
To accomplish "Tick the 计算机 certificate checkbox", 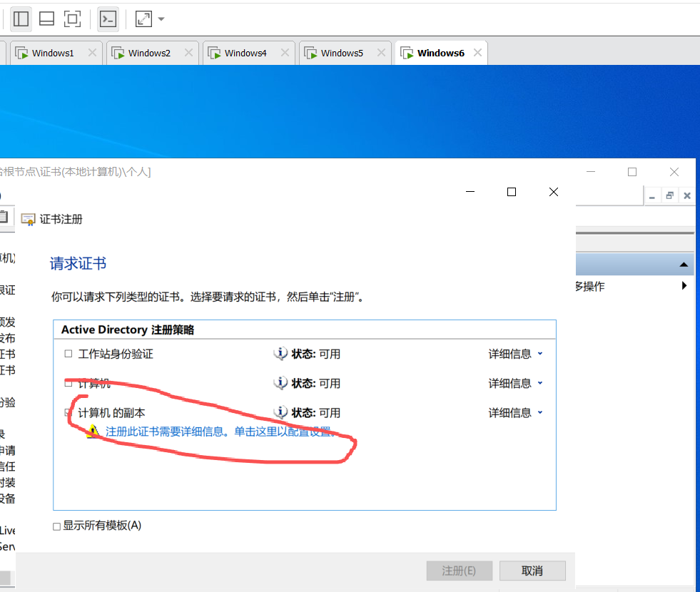I will [69, 383].
